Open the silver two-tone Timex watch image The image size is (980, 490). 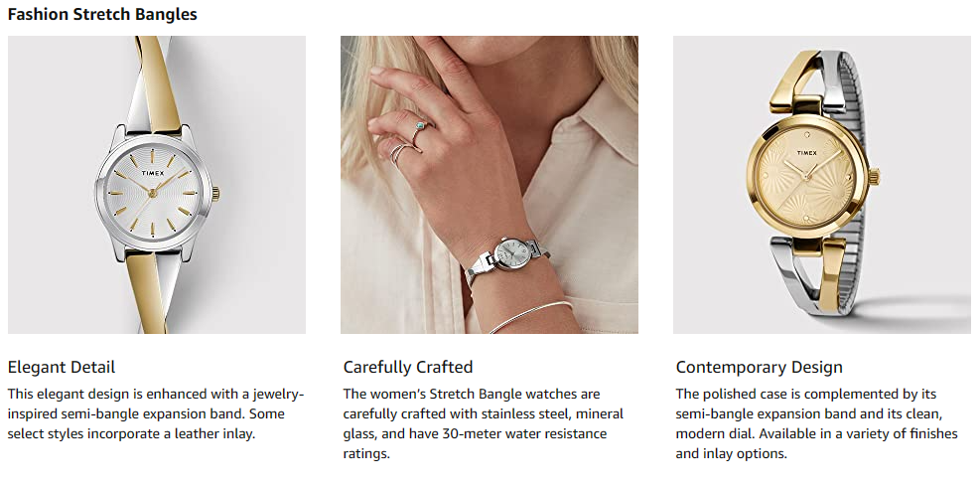tap(157, 185)
